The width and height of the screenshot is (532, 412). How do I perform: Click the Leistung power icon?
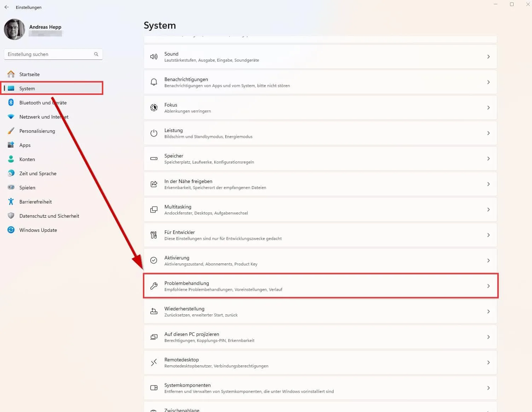click(x=154, y=133)
